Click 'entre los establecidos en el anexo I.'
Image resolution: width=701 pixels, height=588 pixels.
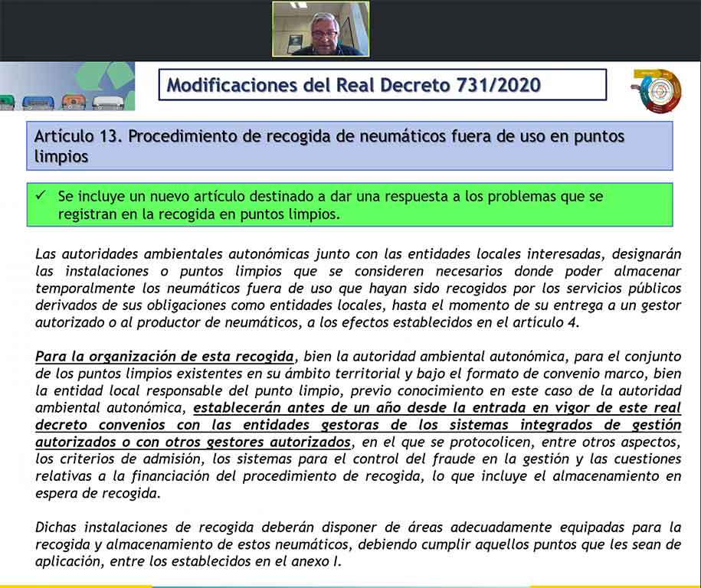[x=225, y=561]
